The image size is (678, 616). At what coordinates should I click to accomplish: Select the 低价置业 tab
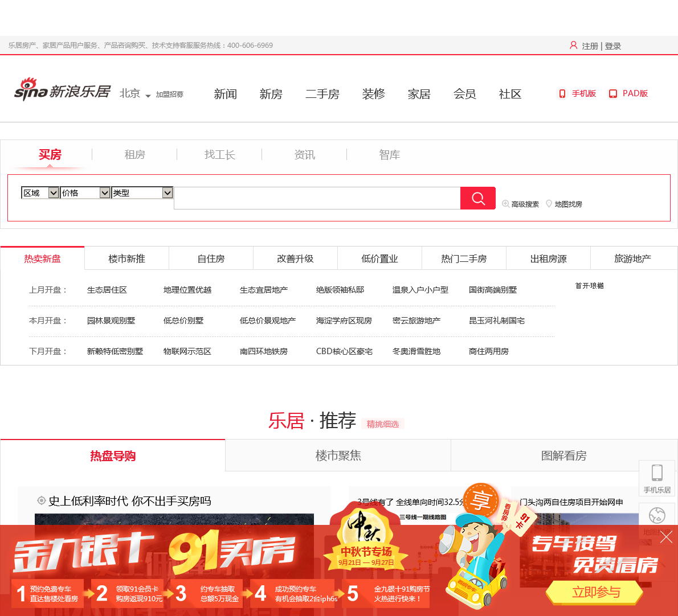(379, 258)
